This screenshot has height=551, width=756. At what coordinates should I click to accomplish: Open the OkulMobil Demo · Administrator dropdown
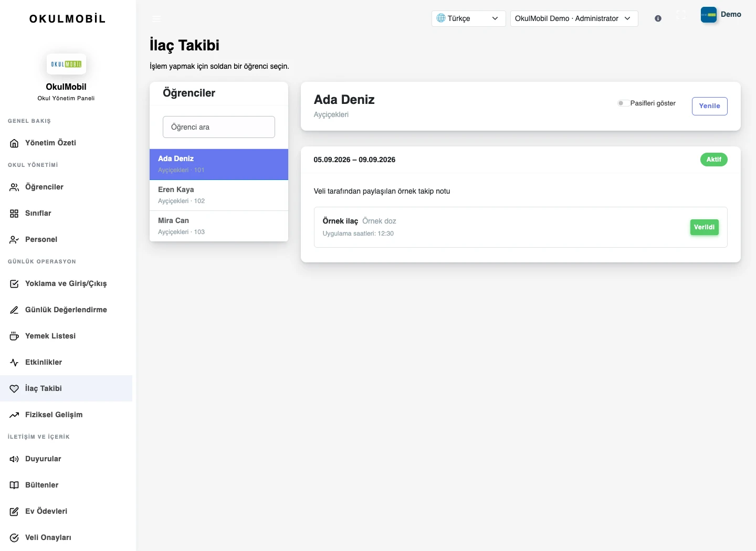574,18
